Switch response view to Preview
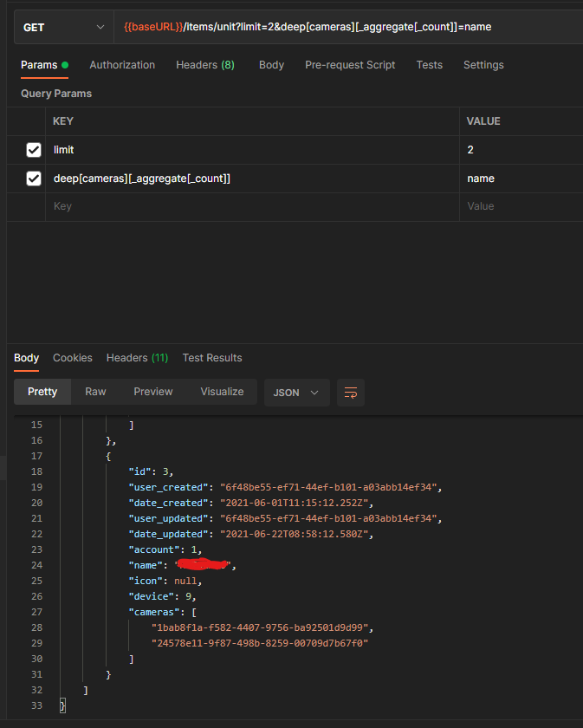This screenshot has height=728, width=583. 153,392
